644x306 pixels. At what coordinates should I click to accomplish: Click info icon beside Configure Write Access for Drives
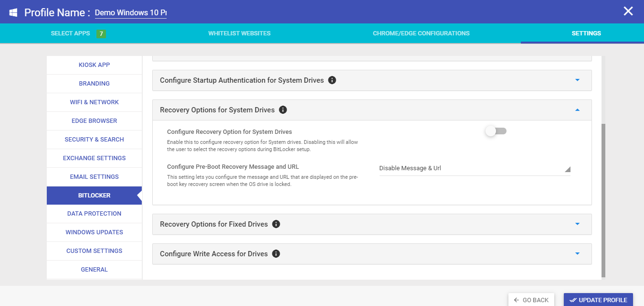[276, 253]
